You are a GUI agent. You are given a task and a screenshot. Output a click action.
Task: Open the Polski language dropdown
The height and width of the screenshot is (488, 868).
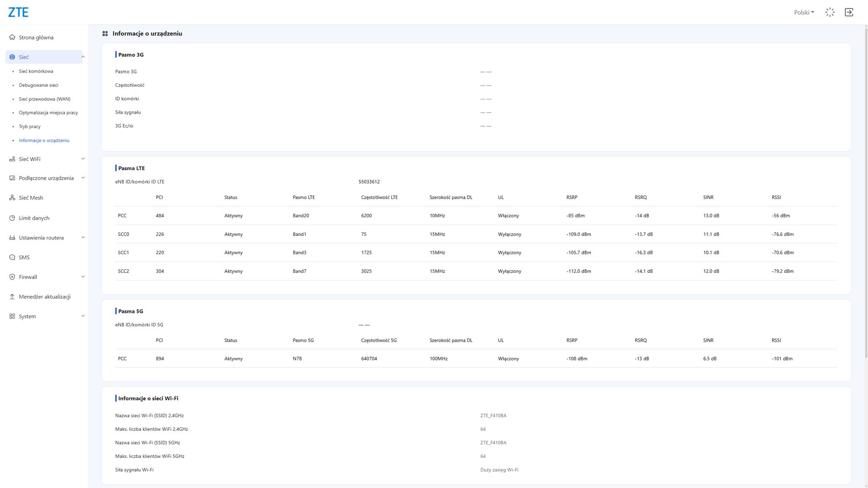pyautogui.click(x=804, y=12)
